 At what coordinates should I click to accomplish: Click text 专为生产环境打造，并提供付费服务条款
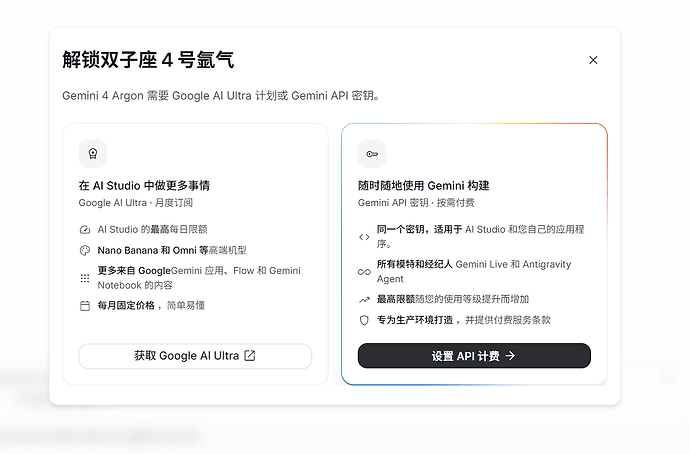coord(463,320)
